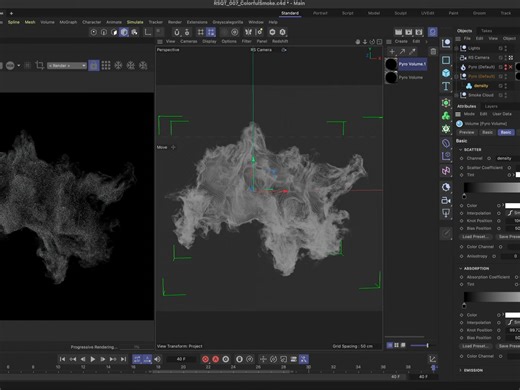520x390 pixels.
Task: Open the Render view mode dropdown
Action: coord(67,66)
